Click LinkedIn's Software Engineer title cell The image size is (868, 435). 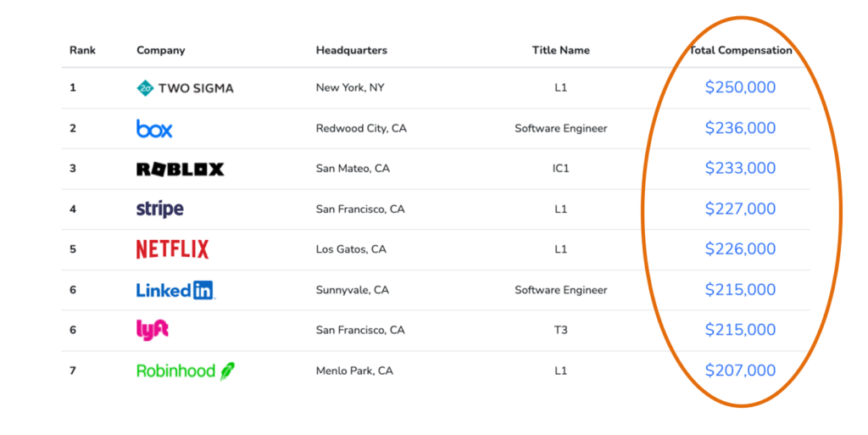[561, 290]
